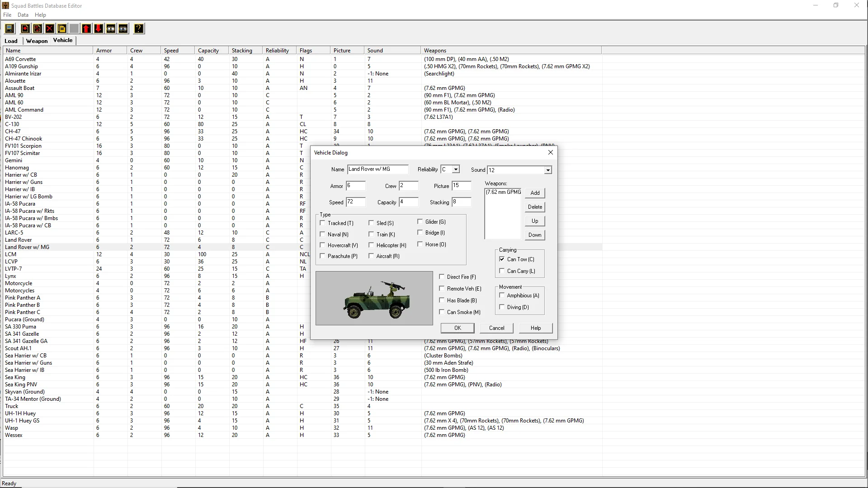This screenshot has height=488, width=868.
Task: Expand the Sound dropdown list
Action: pyautogui.click(x=547, y=170)
